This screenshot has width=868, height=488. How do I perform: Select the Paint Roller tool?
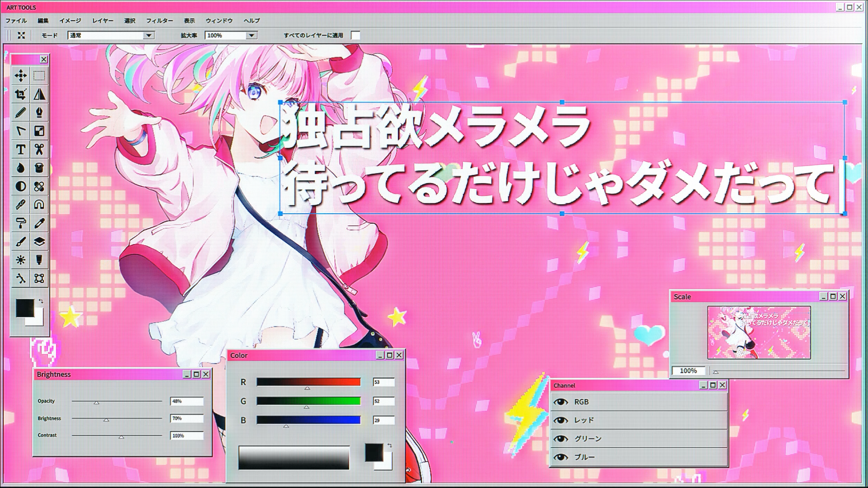click(x=20, y=223)
